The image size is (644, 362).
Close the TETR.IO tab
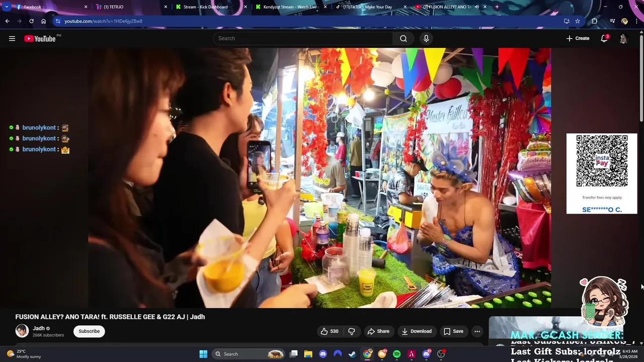[x=166, y=7]
